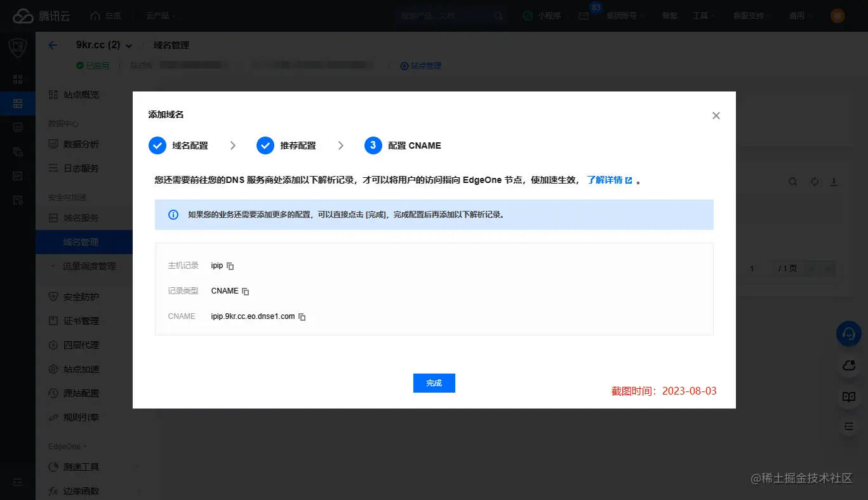Open the 了解详情 link
This screenshot has height=500, width=868.
610,180
